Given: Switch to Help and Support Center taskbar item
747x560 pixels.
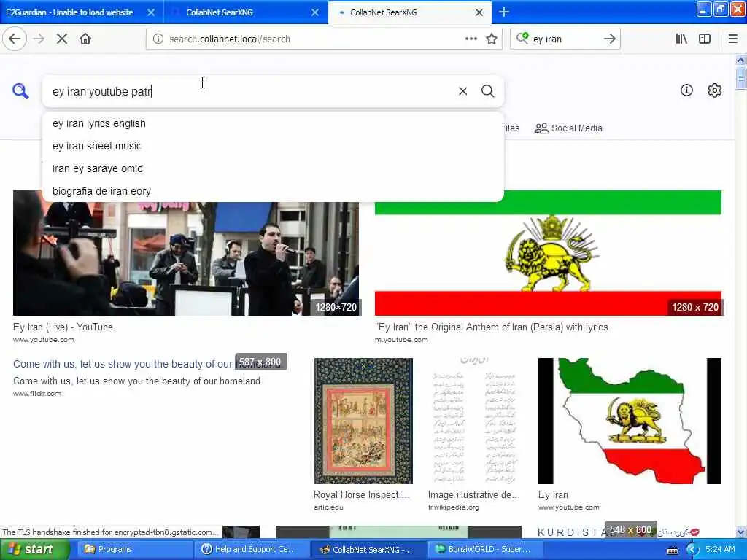Looking at the screenshot, I should point(252,550).
